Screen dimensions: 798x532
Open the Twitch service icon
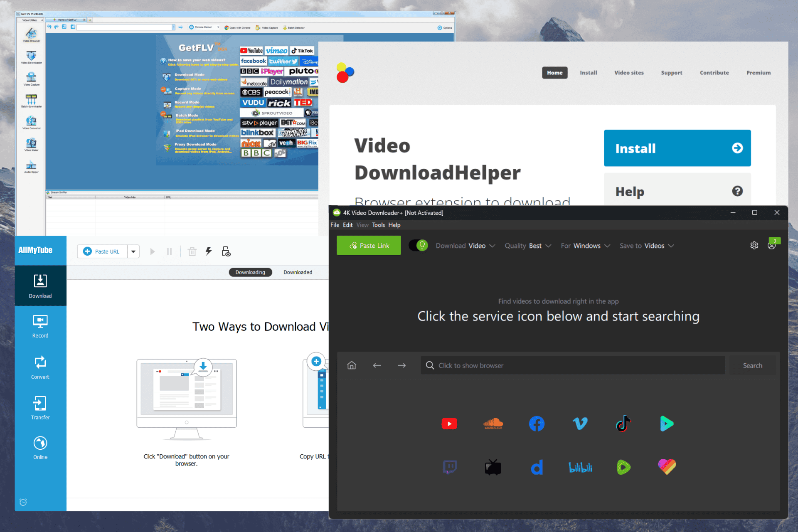[449, 467]
